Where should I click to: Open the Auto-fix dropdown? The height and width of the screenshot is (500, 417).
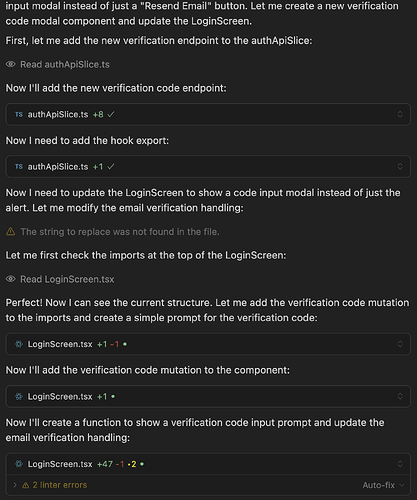(x=383, y=485)
